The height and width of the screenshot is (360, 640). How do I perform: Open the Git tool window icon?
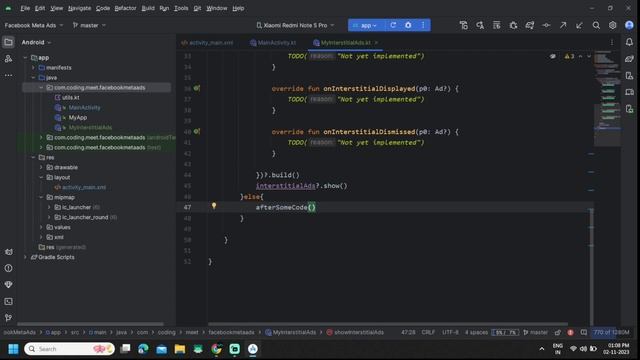pos(9,318)
